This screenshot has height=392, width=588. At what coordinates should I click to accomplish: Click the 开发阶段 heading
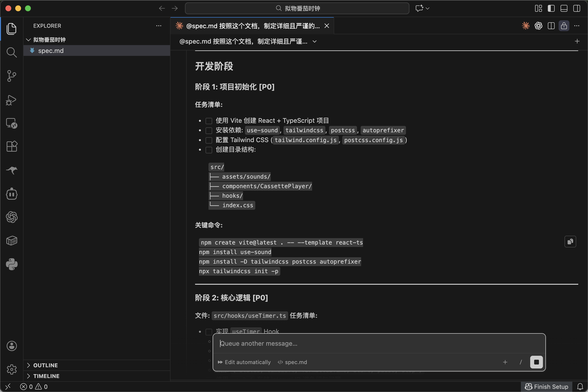point(214,66)
